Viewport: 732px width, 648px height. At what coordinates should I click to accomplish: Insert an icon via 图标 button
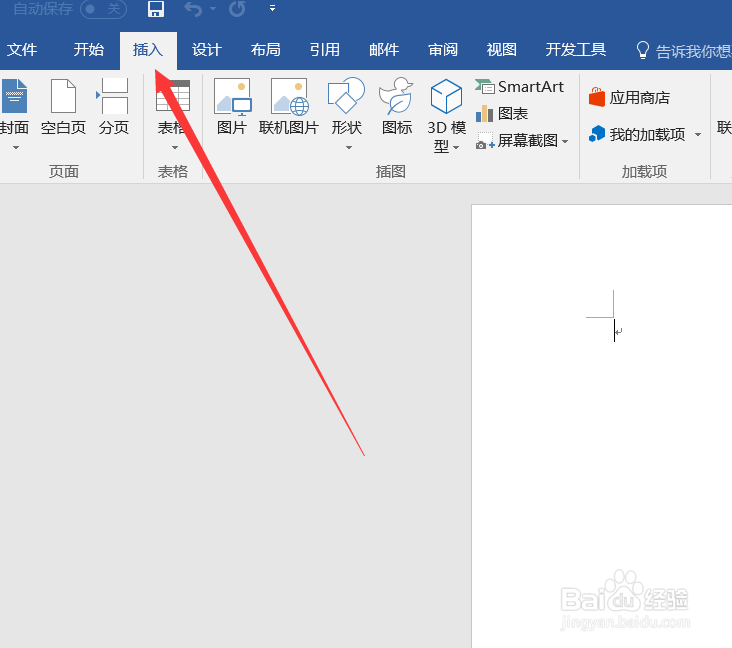396,107
